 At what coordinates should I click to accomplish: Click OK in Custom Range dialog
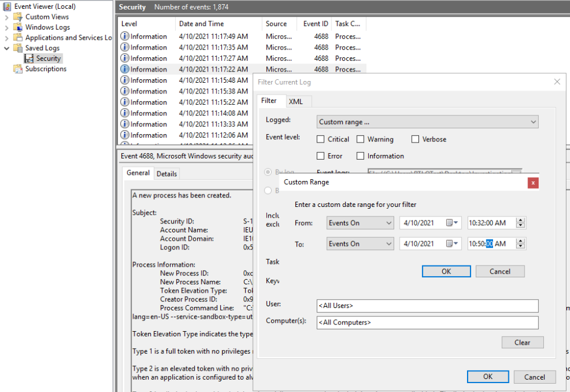pos(446,271)
